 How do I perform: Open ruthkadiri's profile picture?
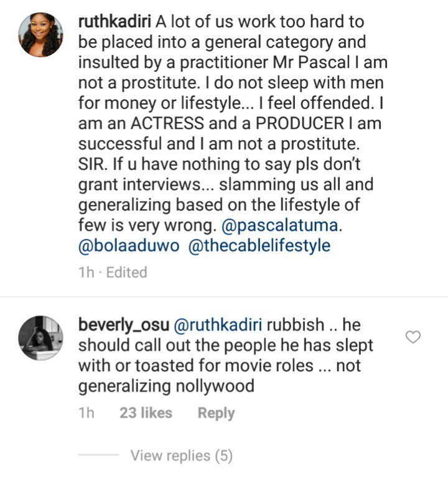(41, 34)
